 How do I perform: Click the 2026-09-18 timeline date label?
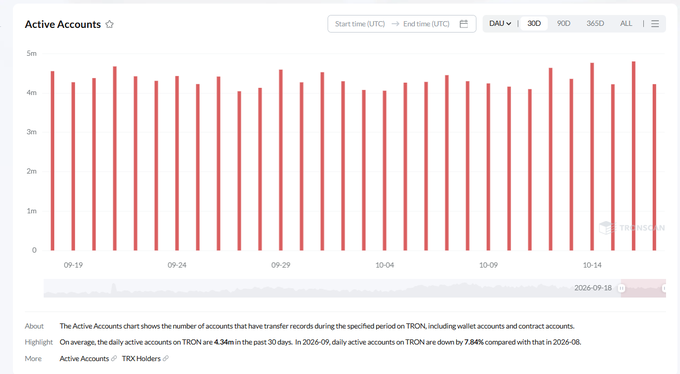[x=593, y=288]
